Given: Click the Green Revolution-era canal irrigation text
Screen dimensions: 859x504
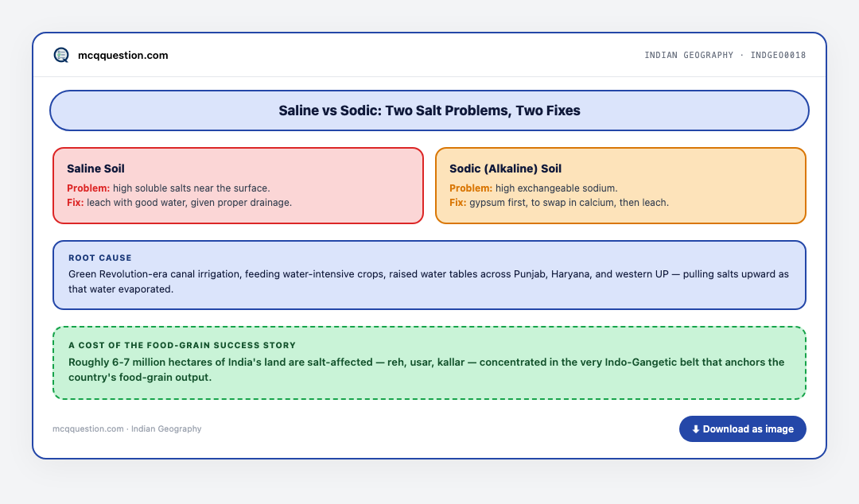Looking at the screenshot, I should [x=429, y=281].
